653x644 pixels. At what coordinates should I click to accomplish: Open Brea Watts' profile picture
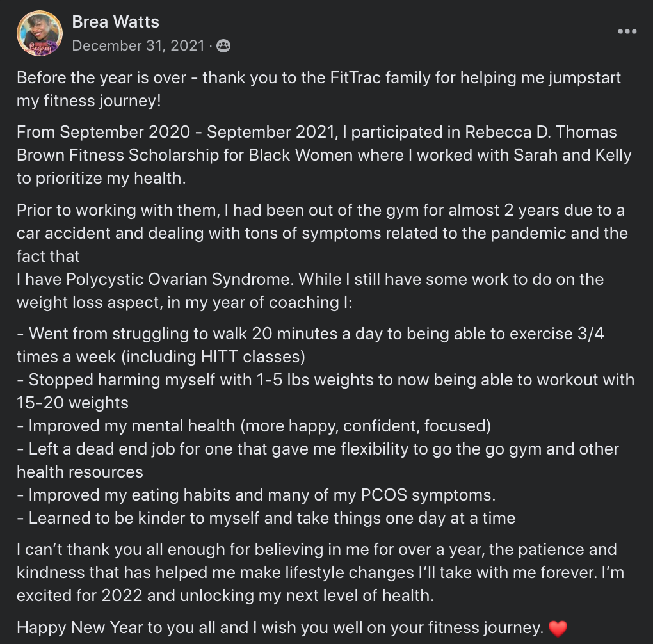click(40, 33)
